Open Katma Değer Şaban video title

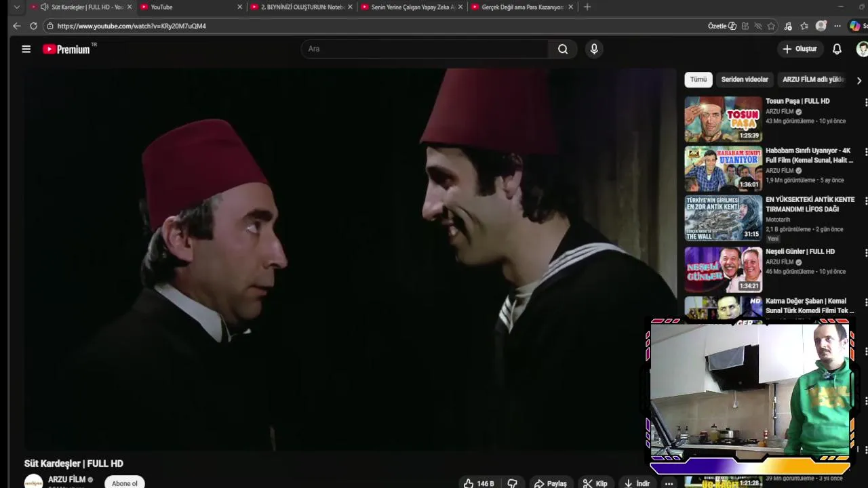click(x=810, y=306)
